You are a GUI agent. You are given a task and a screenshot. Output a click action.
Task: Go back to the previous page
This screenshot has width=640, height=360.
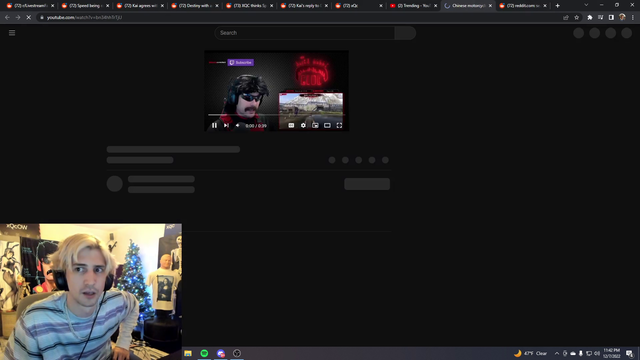(7, 18)
